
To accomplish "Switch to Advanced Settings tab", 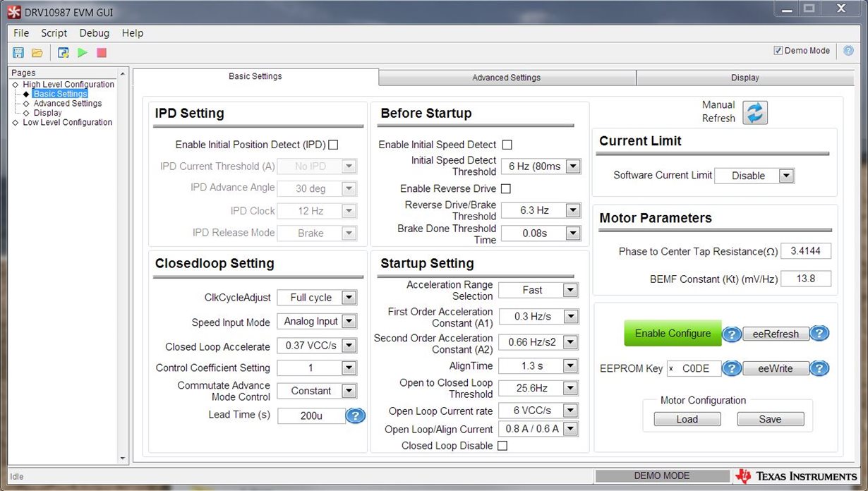I will (507, 78).
